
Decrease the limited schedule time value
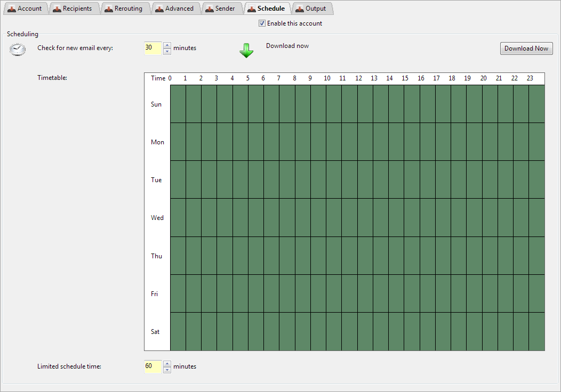click(167, 370)
